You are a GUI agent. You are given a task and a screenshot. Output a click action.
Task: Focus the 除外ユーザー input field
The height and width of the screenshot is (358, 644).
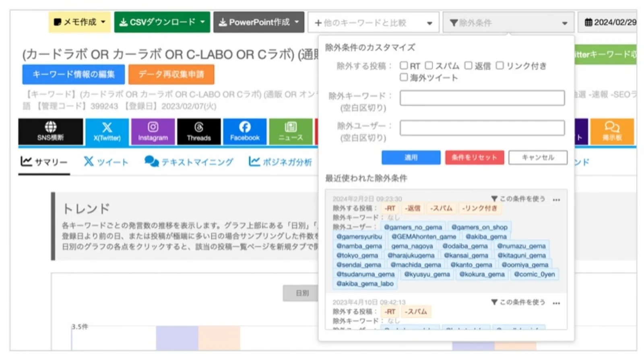[x=482, y=128]
